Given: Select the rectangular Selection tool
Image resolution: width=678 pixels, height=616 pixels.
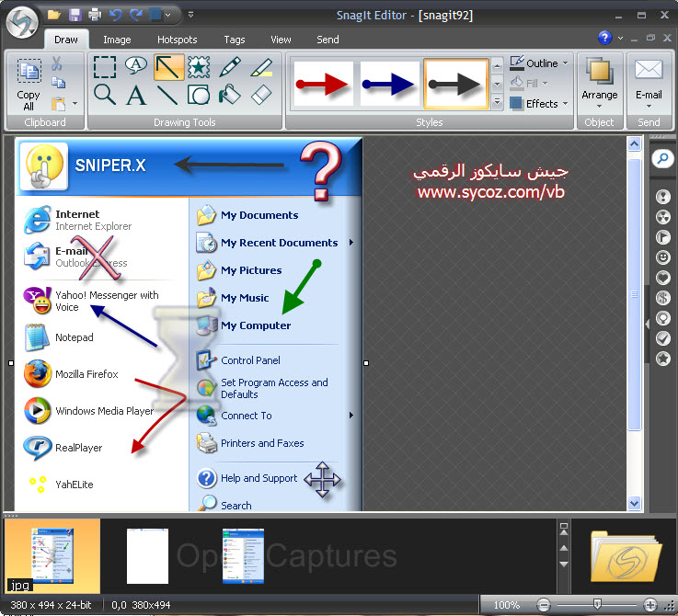Looking at the screenshot, I should [x=105, y=67].
